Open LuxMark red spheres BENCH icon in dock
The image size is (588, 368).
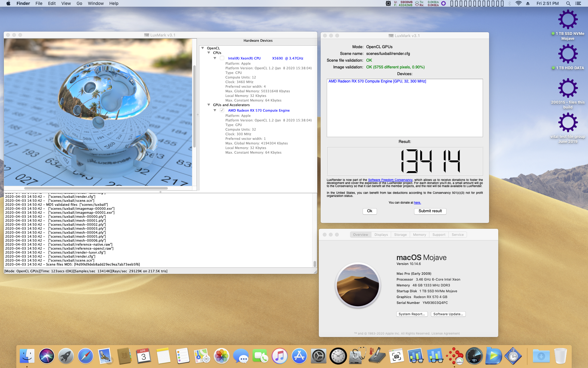click(x=455, y=356)
